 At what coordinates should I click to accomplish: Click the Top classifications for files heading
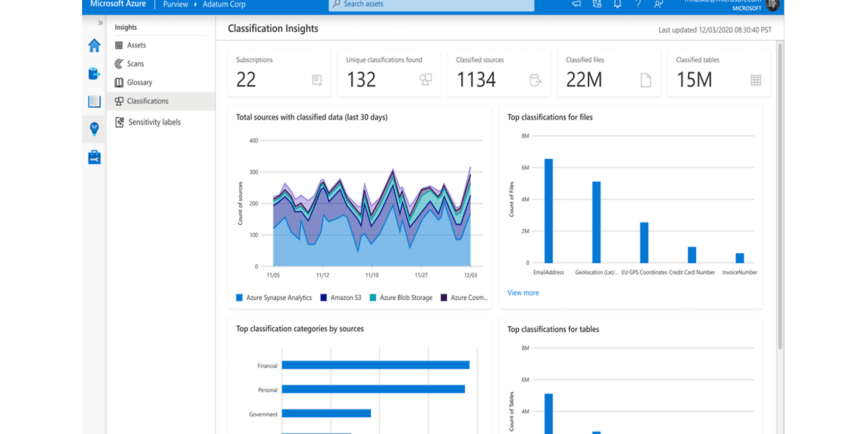[x=550, y=117]
